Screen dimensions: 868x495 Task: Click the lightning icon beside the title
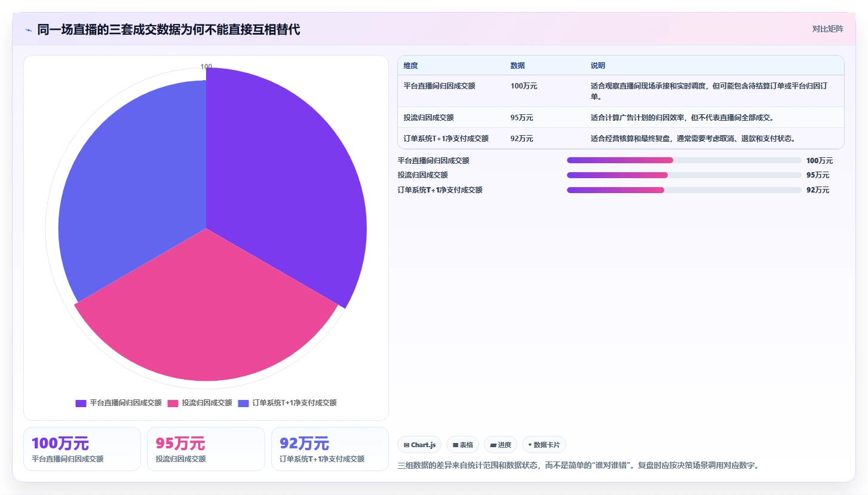click(28, 29)
